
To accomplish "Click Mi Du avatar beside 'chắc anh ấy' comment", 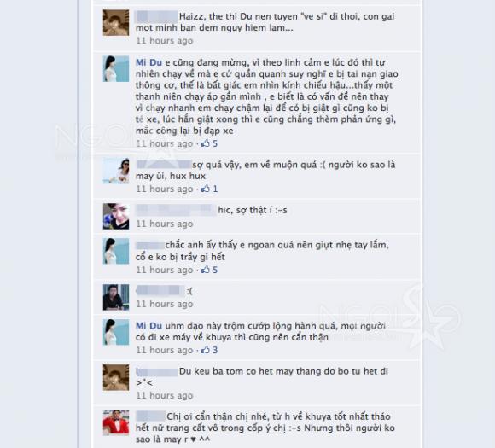I will pyautogui.click(x=116, y=251).
